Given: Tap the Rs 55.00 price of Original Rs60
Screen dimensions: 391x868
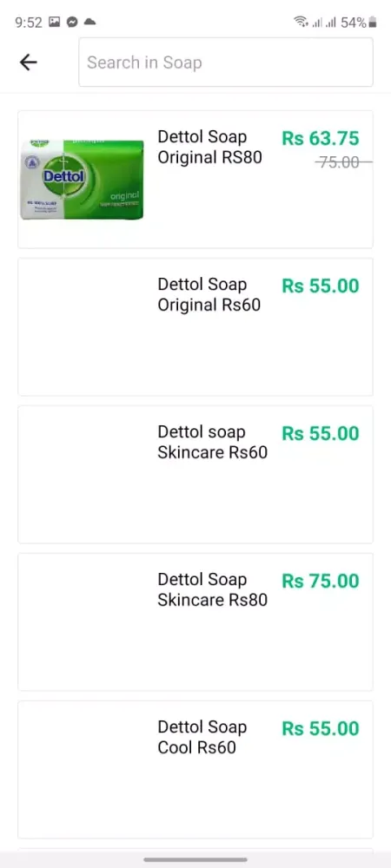Looking at the screenshot, I should click(321, 286).
